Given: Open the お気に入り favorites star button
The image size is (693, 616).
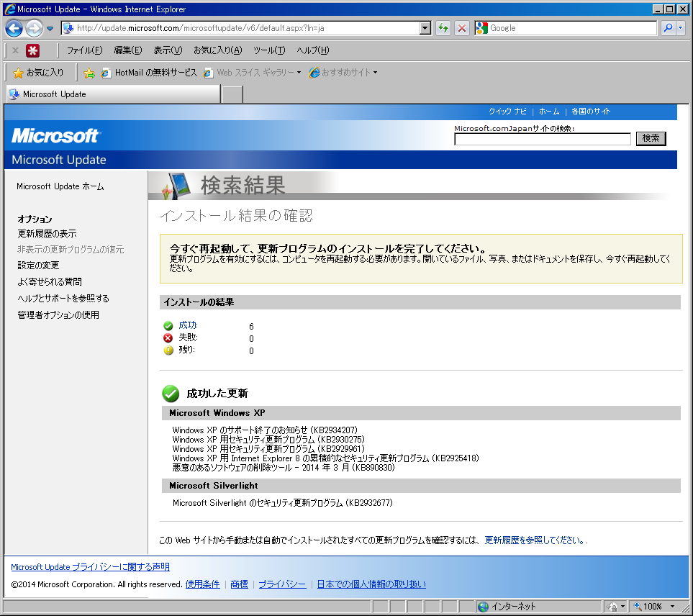Looking at the screenshot, I should point(39,73).
